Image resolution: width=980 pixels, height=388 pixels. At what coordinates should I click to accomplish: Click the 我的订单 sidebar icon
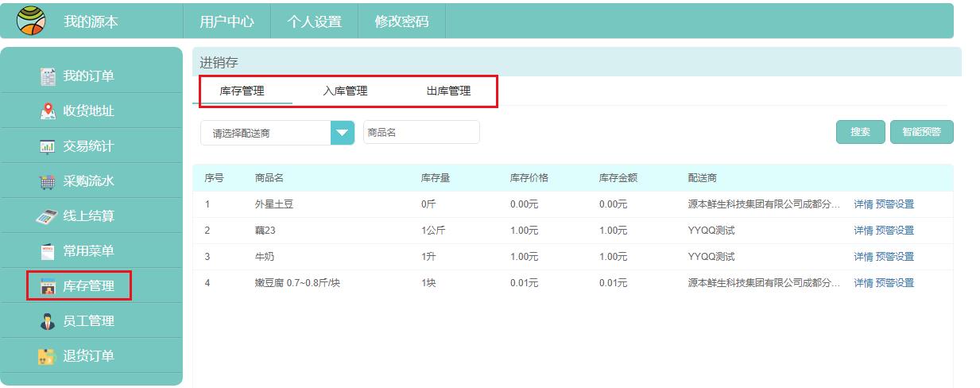pos(48,76)
